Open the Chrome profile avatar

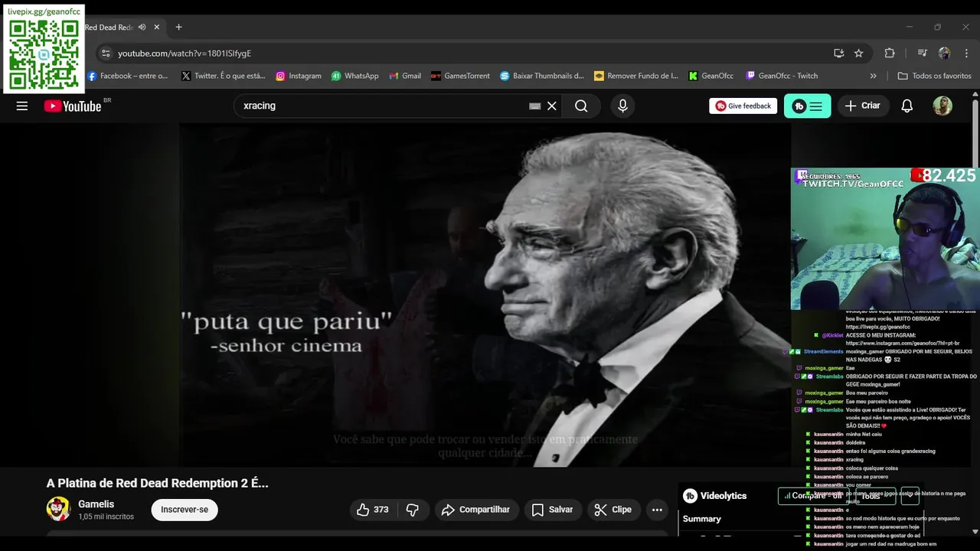(944, 54)
